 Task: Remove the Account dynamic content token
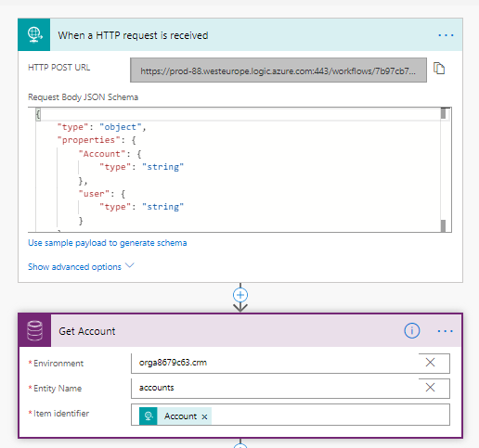point(204,417)
